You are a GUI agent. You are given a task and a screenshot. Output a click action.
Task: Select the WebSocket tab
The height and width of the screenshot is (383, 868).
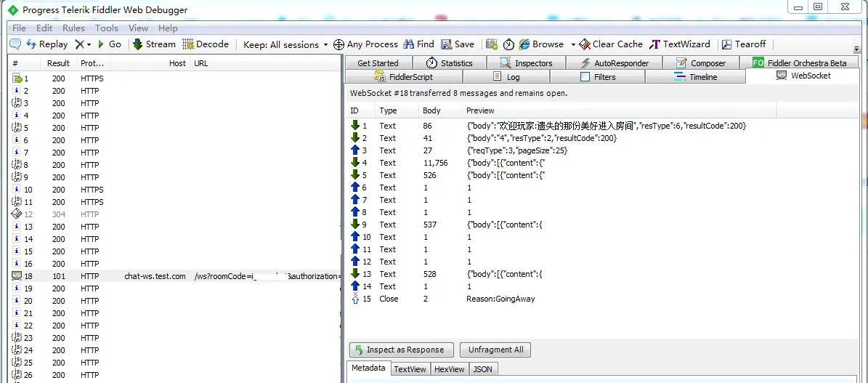pyautogui.click(x=803, y=76)
